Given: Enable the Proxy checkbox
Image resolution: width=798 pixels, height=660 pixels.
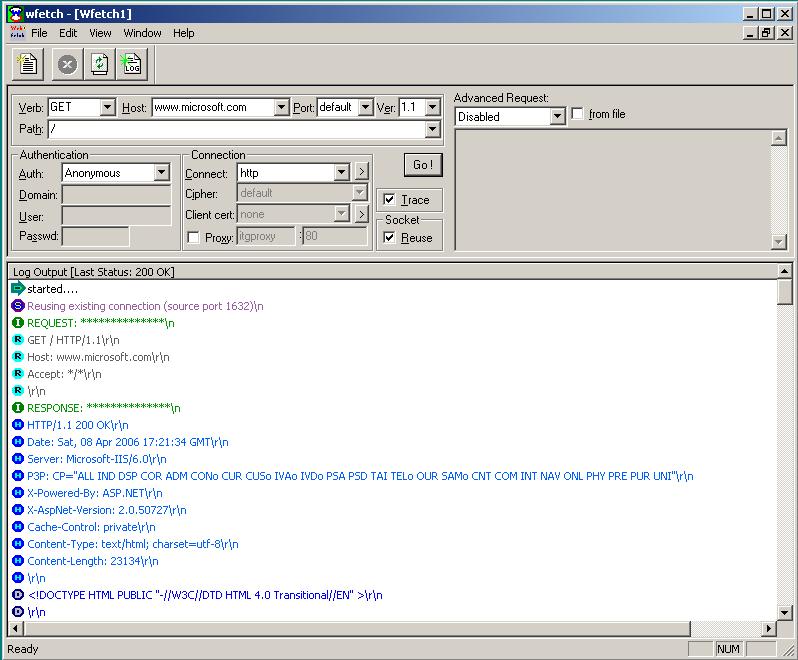Looking at the screenshot, I should click(193, 237).
